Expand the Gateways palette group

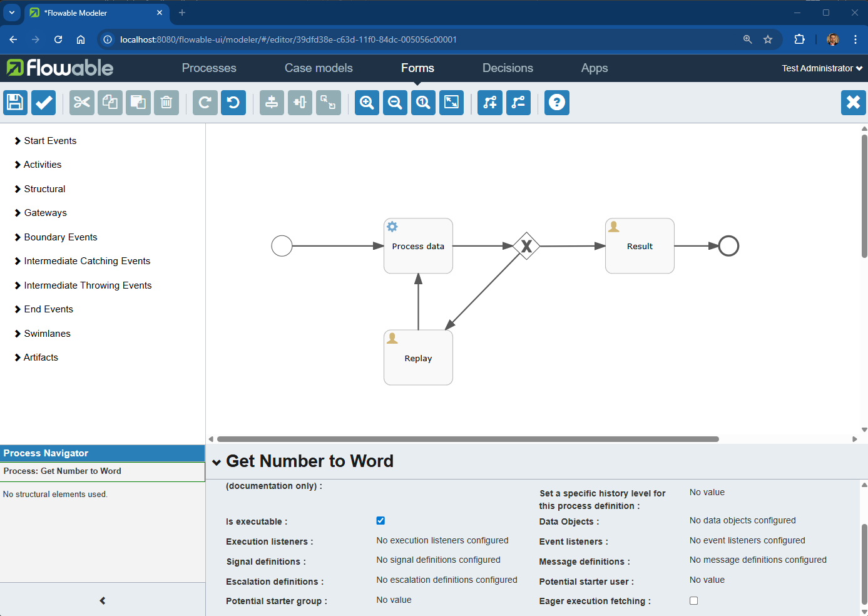coord(45,213)
